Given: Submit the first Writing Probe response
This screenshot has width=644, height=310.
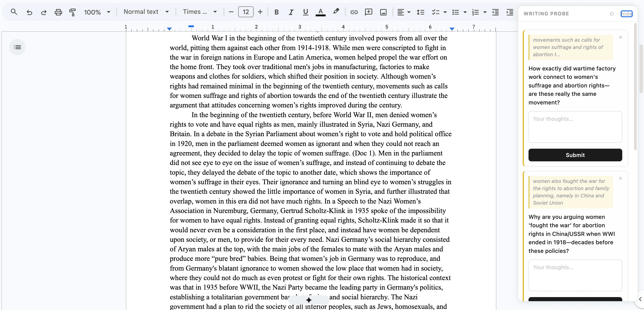Looking at the screenshot, I should [x=575, y=155].
